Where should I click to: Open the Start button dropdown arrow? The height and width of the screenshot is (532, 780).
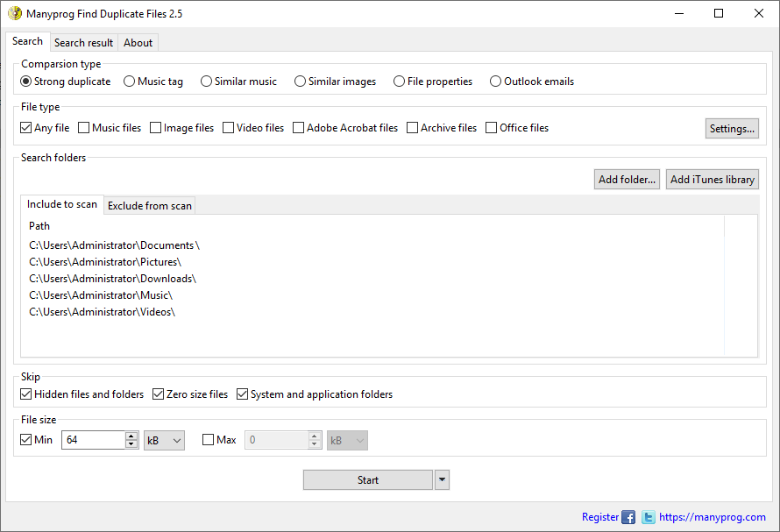(x=443, y=480)
